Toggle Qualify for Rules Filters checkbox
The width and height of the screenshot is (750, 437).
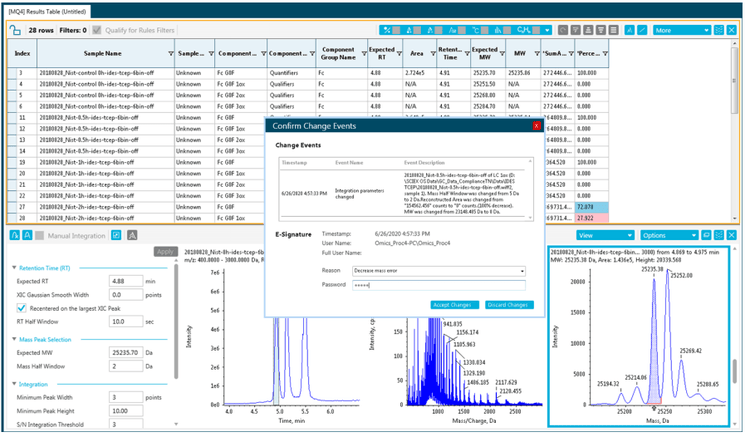click(x=98, y=31)
